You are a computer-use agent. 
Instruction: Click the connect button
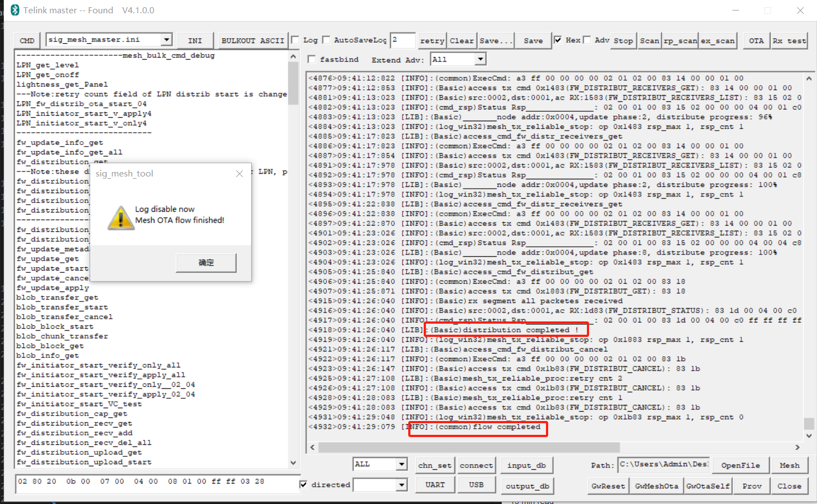pyautogui.click(x=476, y=465)
